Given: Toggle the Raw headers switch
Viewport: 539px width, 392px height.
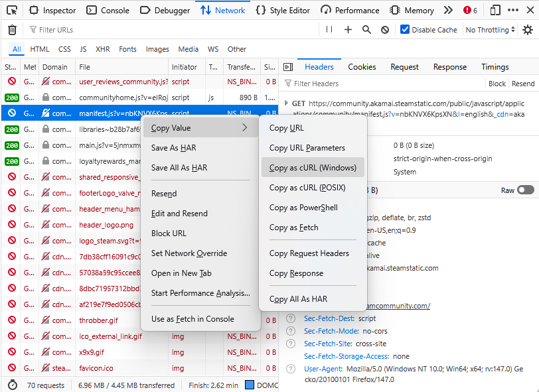Looking at the screenshot, I should [x=526, y=190].
